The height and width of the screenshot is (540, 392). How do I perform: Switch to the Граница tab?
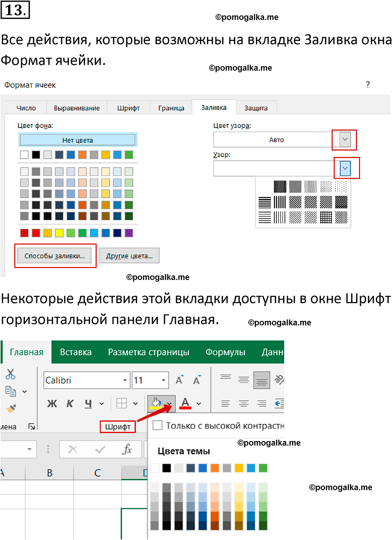(x=171, y=108)
